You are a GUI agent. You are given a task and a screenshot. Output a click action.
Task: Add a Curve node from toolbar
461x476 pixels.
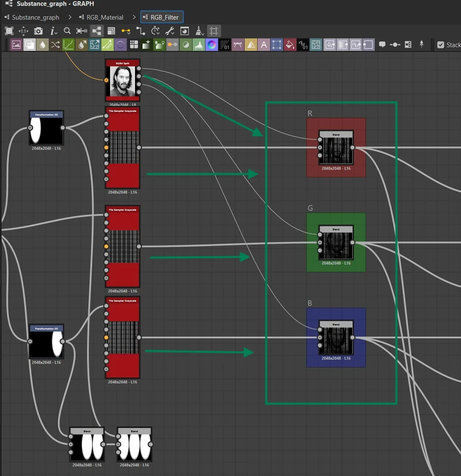68,45
